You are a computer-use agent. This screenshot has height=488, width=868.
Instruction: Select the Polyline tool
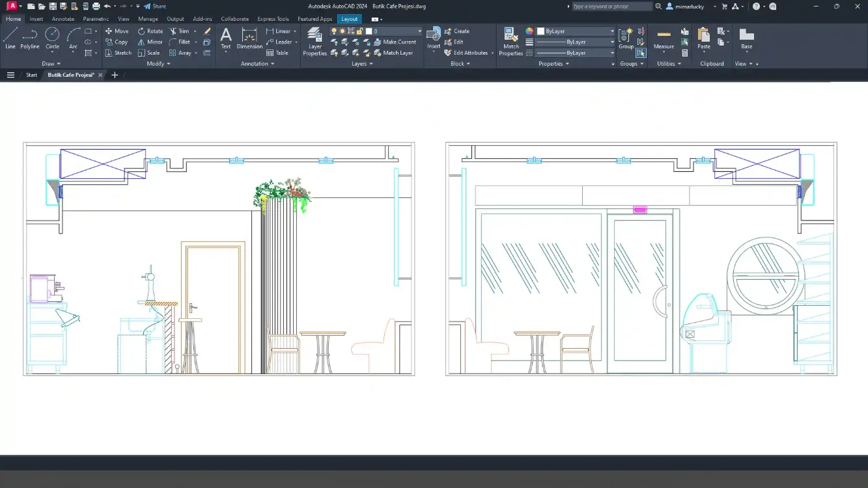coord(30,38)
